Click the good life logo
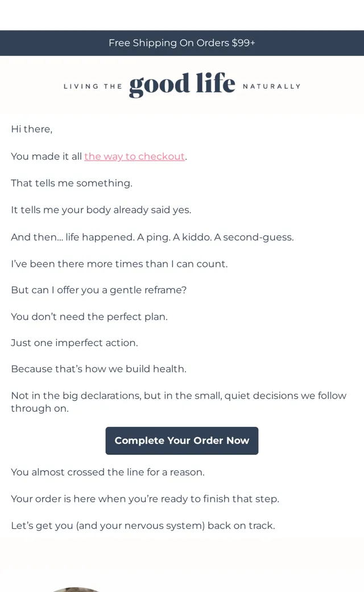 (x=182, y=85)
